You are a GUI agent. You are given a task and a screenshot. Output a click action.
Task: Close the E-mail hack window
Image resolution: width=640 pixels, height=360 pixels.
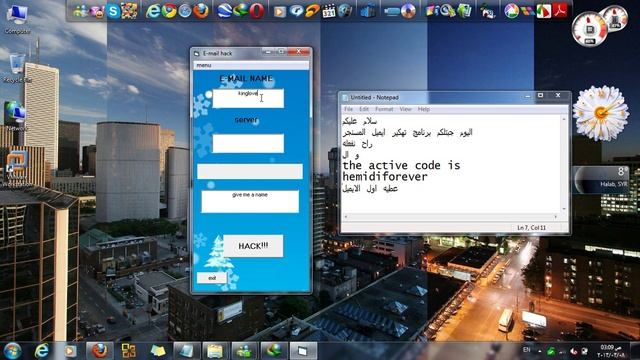point(299,52)
